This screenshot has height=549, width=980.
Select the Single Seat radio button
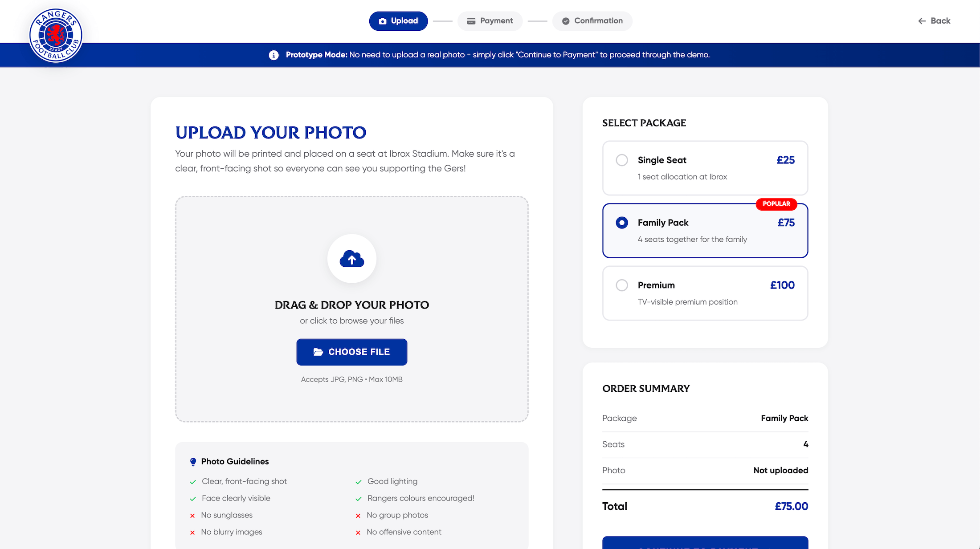click(622, 160)
